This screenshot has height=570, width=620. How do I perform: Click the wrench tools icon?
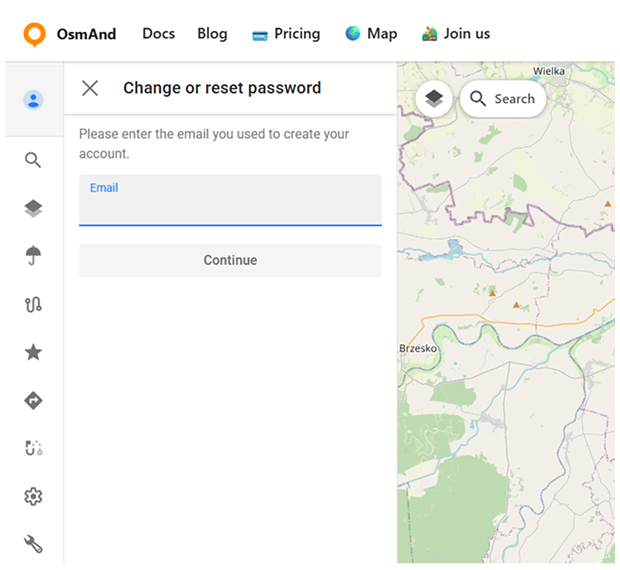33,544
